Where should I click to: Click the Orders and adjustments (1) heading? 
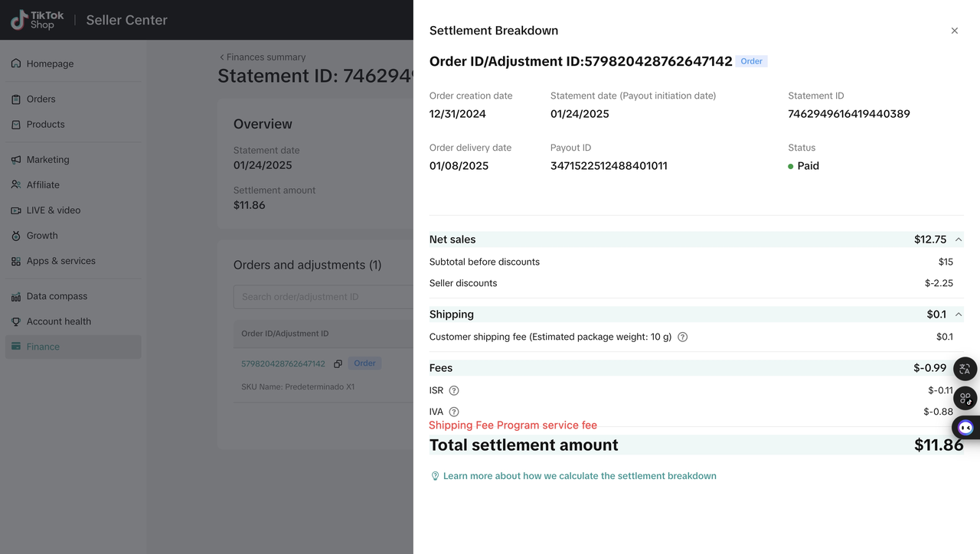(308, 265)
